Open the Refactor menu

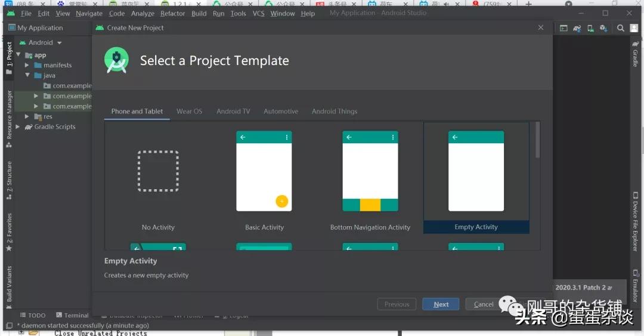pos(172,13)
